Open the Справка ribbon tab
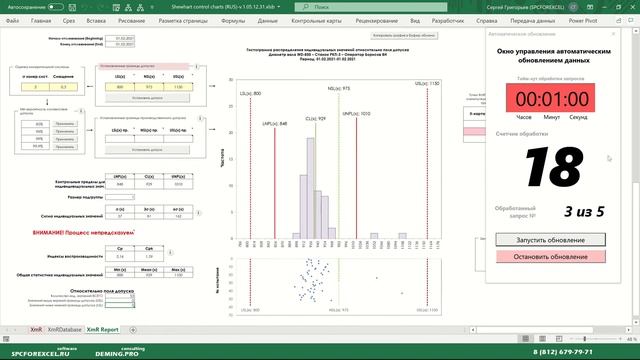 click(x=487, y=20)
